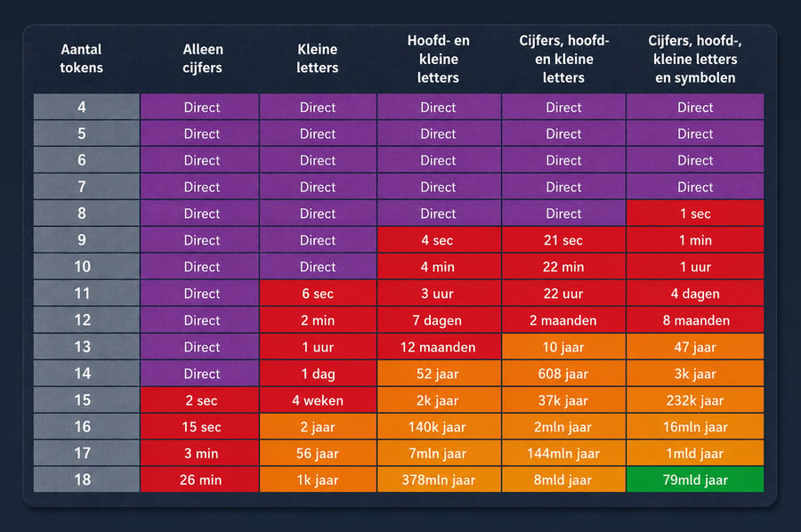Click the 7 dagen cell
This screenshot has height=532, width=801.
[438, 320]
